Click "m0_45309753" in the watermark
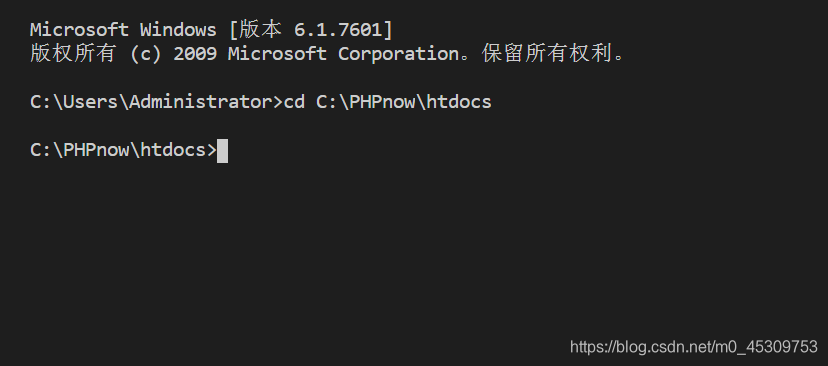The height and width of the screenshot is (366, 828). click(766, 347)
